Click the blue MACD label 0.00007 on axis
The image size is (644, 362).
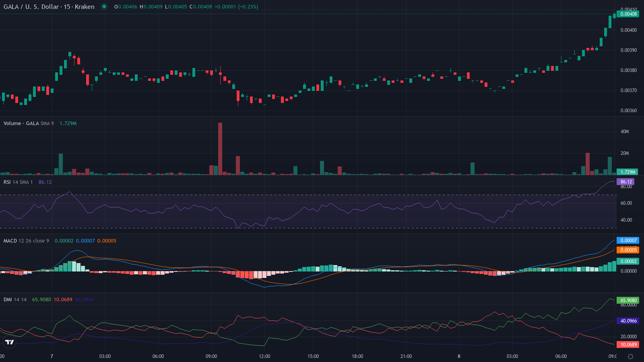coord(628,240)
